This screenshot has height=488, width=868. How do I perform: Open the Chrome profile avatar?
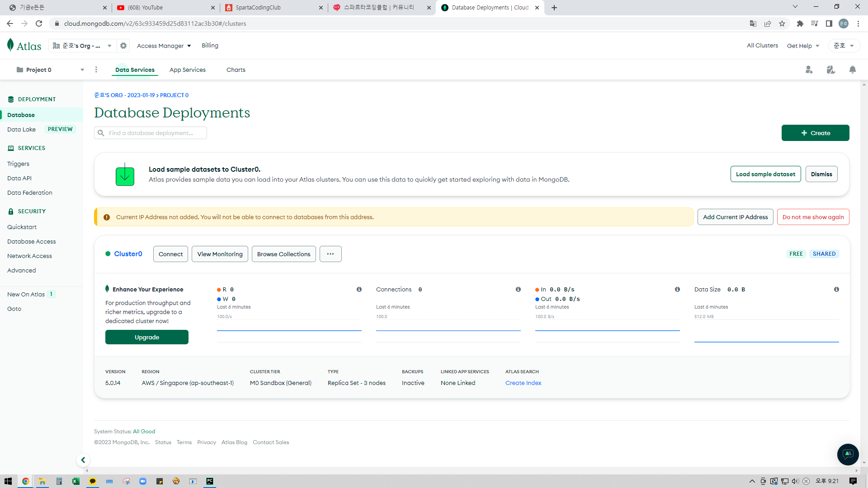pyautogui.click(x=844, y=23)
